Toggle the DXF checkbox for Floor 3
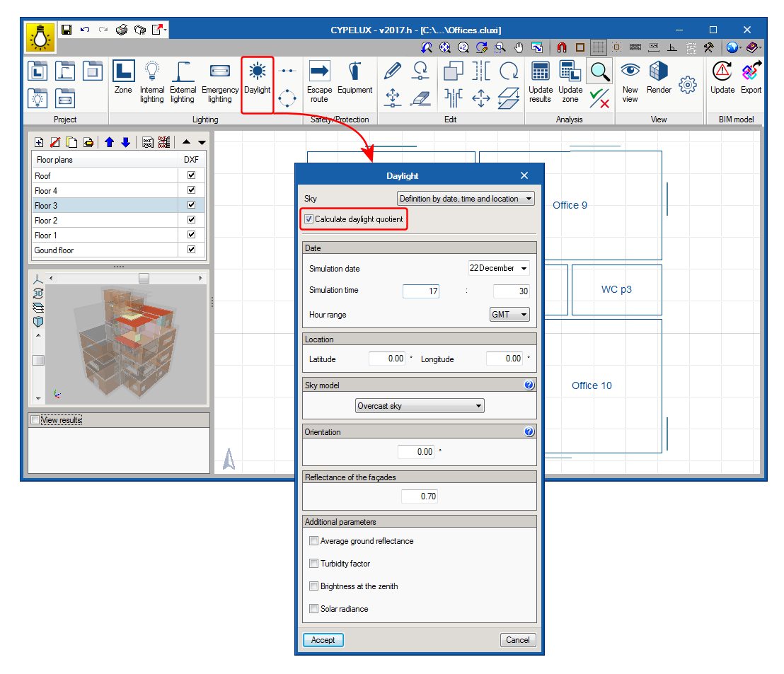The width and height of the screenshot is (784, 674). pos(191,205)
